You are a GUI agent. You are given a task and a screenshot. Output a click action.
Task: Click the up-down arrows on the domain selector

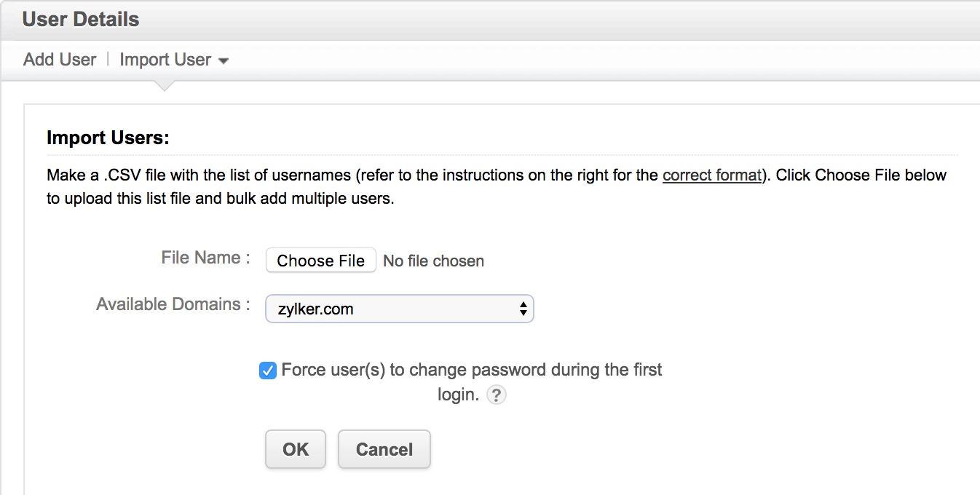pos(523,309)
